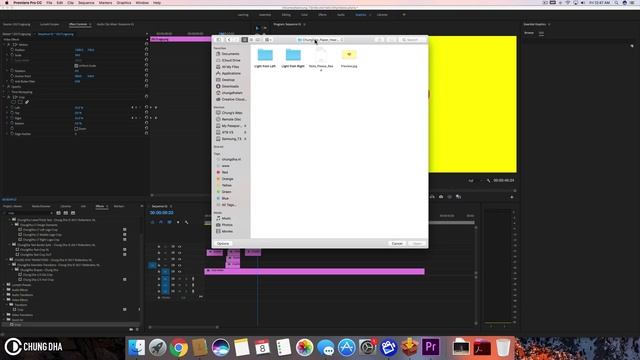
Task: Select the Green tag in sidebar
Action: (x=224, y=192)
